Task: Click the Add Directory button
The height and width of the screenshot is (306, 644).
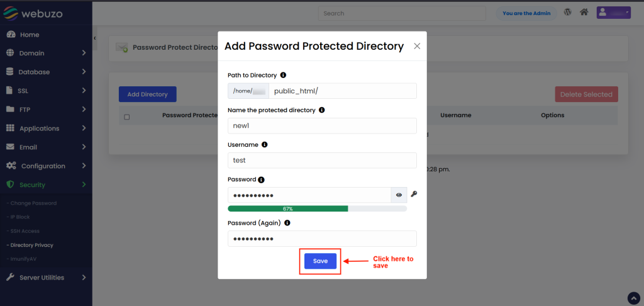Action: tap(147, 94)
